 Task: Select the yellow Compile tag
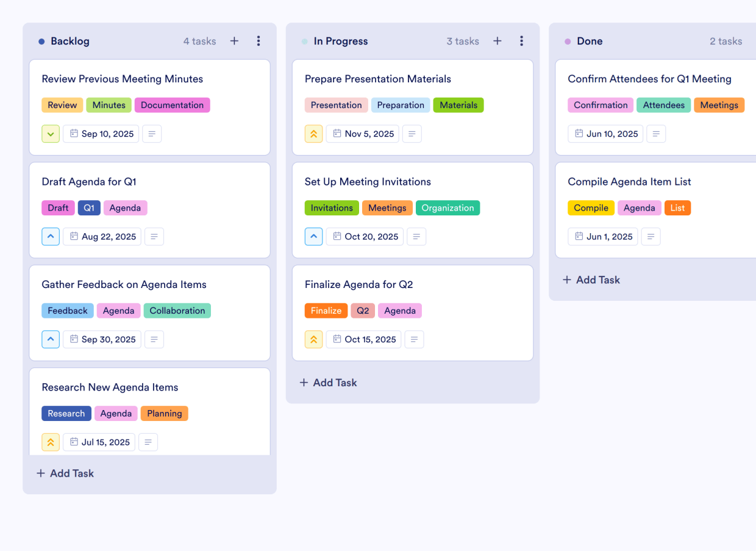coord(591,208)
